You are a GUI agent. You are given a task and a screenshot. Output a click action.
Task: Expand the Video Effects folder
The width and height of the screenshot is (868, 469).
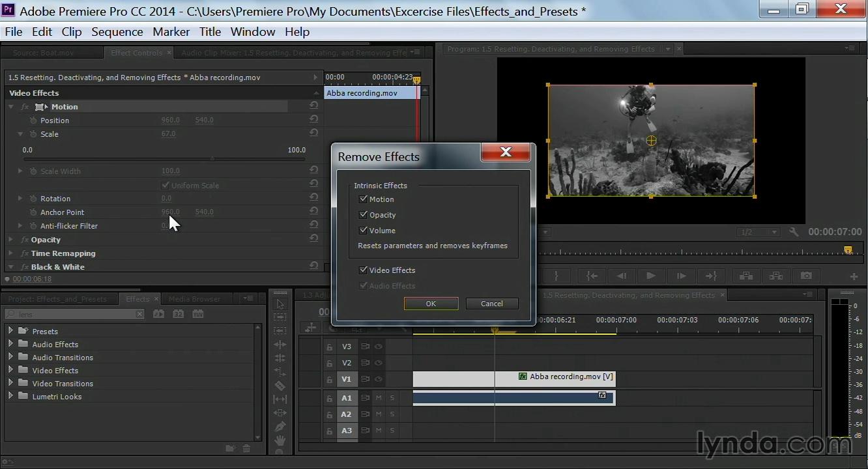(10, 370)
